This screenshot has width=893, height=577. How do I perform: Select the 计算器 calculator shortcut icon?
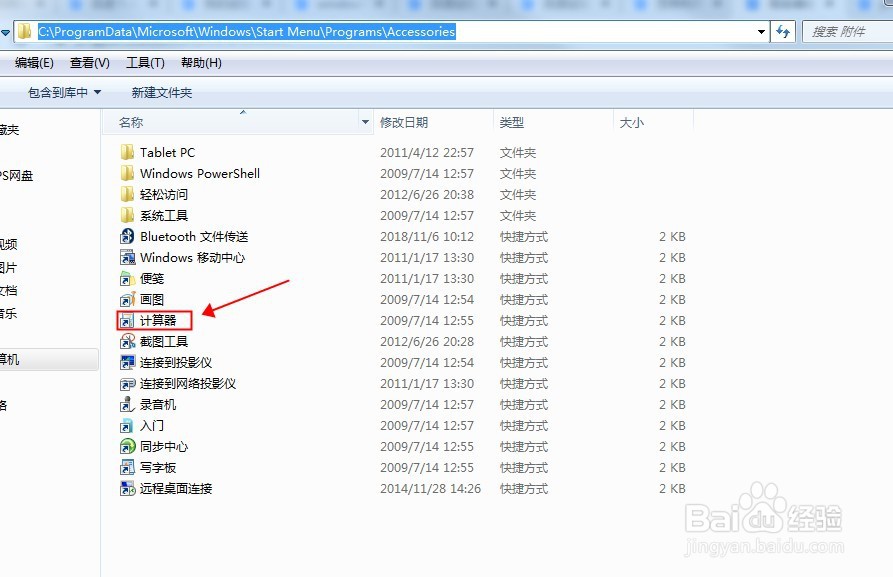[x=127, y=321]
